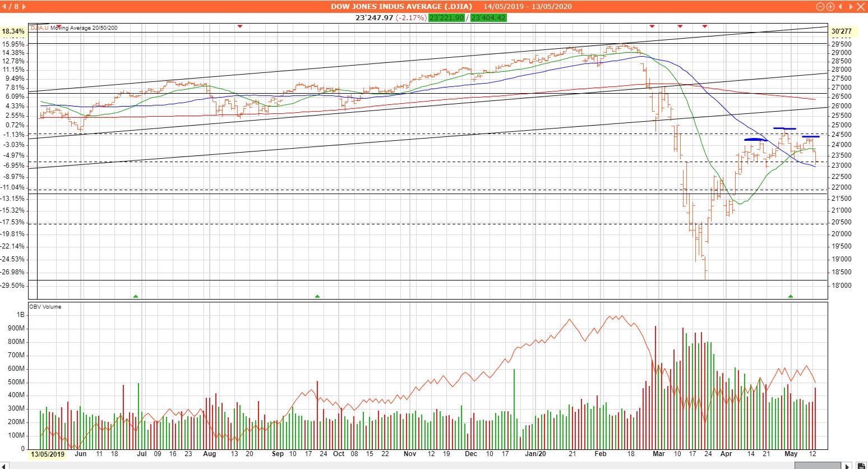Click the -29.50% percent axis label
The image size is (868, 469).
click(13, 286)
